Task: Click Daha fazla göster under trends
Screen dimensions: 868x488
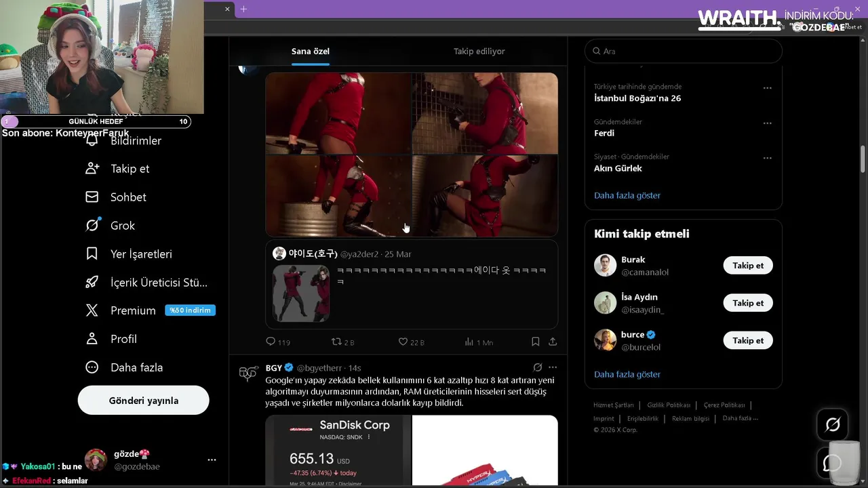Action: (627, 195)
